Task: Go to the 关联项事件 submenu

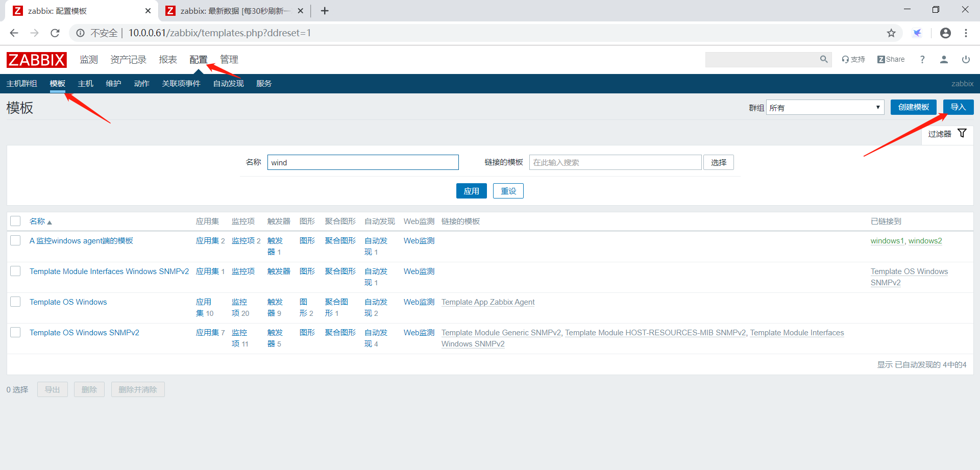Action: [x=181, y=84]
